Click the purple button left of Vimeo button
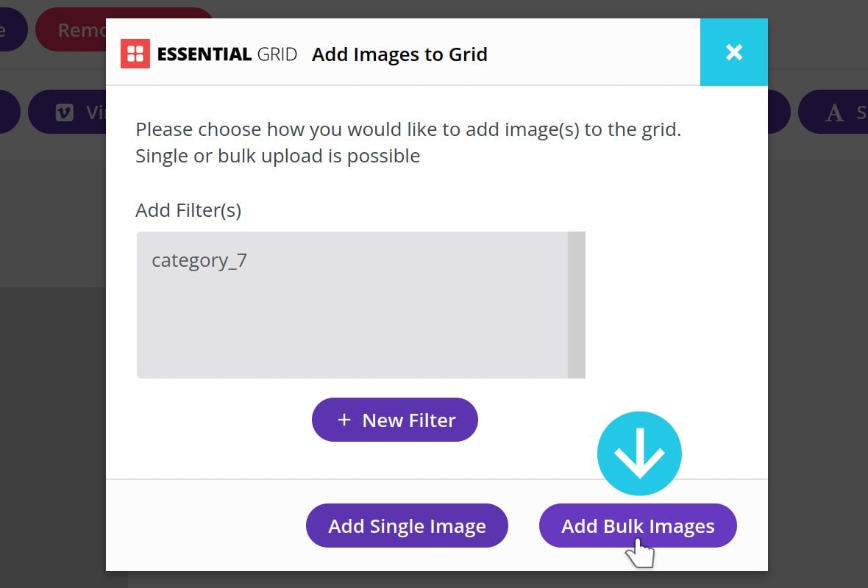Image resolution: width=868 pixels, height=588 pixels. coord(10,113)
